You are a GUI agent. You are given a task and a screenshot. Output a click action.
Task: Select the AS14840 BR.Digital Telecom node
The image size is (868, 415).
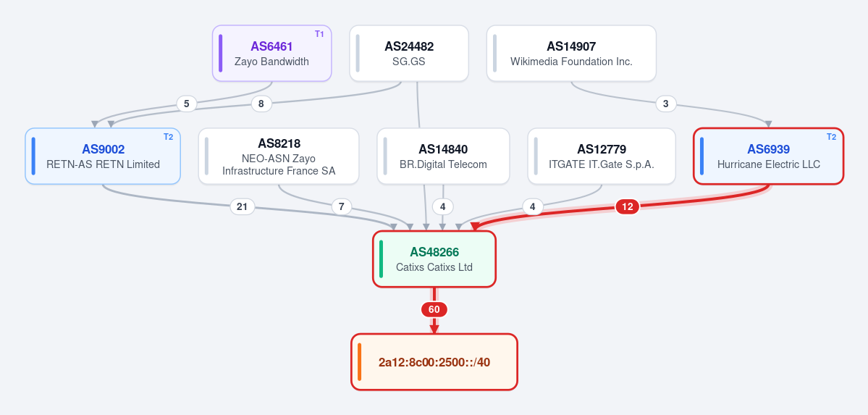pyautogui.click(x=443, y=156)
